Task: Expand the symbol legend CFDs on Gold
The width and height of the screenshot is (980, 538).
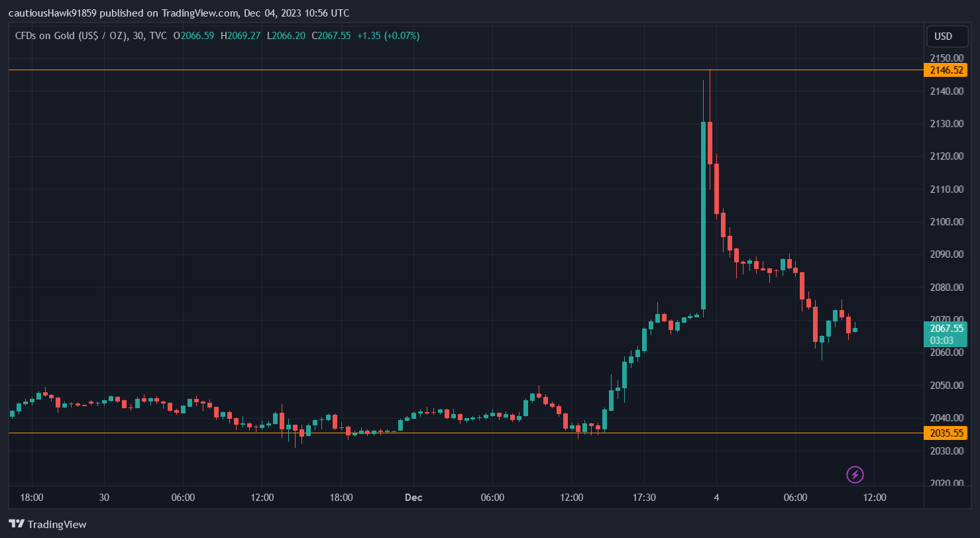Action: pyautogui.click(x=73, y=36)
